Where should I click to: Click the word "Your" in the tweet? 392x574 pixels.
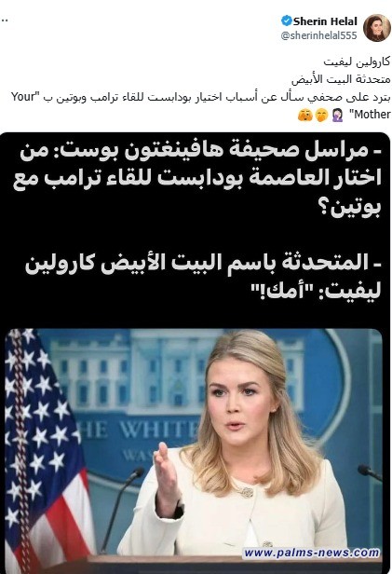24,97
